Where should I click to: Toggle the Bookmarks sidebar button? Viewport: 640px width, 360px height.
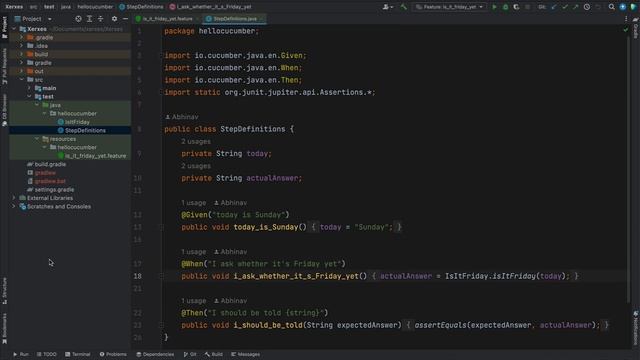4,328
